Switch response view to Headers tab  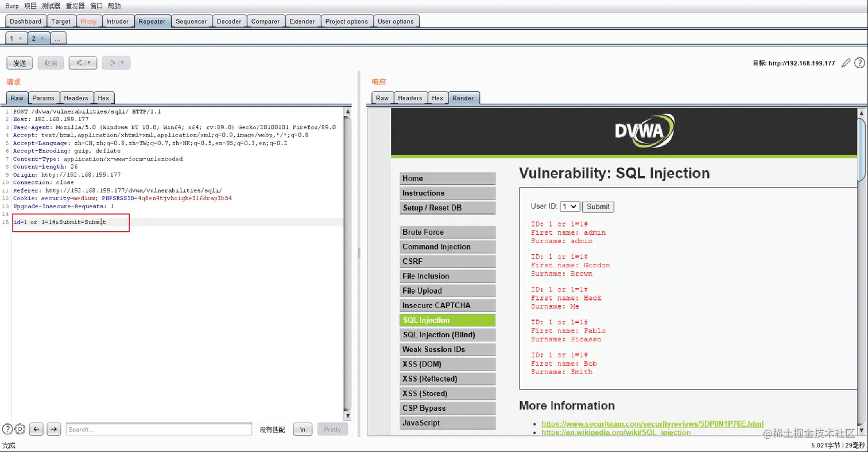coord(410,98)
